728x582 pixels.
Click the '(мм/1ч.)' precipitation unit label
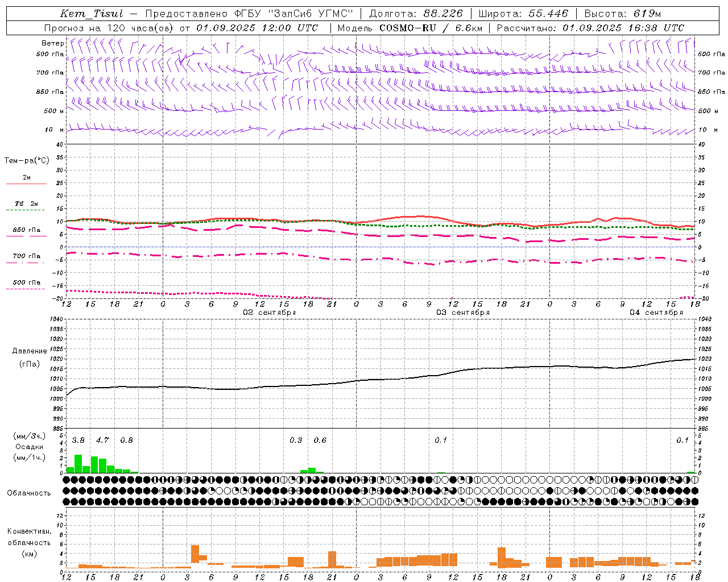pyautogui.click(x=30, y=458)
